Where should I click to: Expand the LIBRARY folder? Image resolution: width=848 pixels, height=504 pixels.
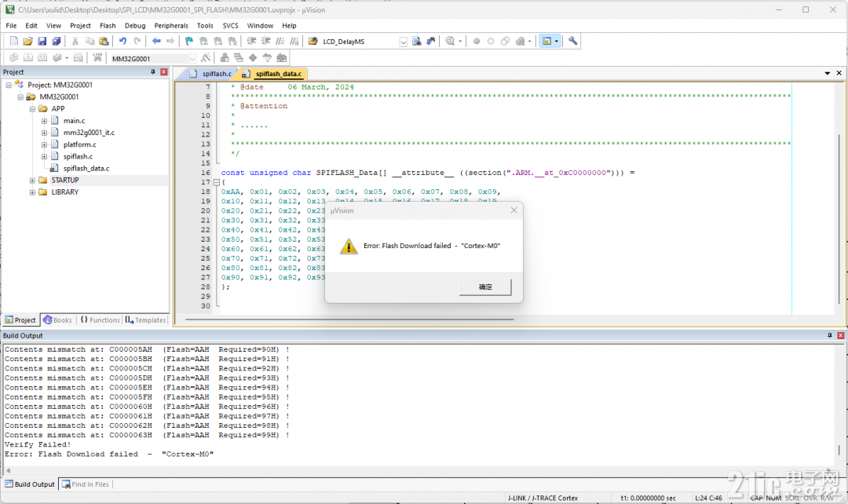[32, 192]
